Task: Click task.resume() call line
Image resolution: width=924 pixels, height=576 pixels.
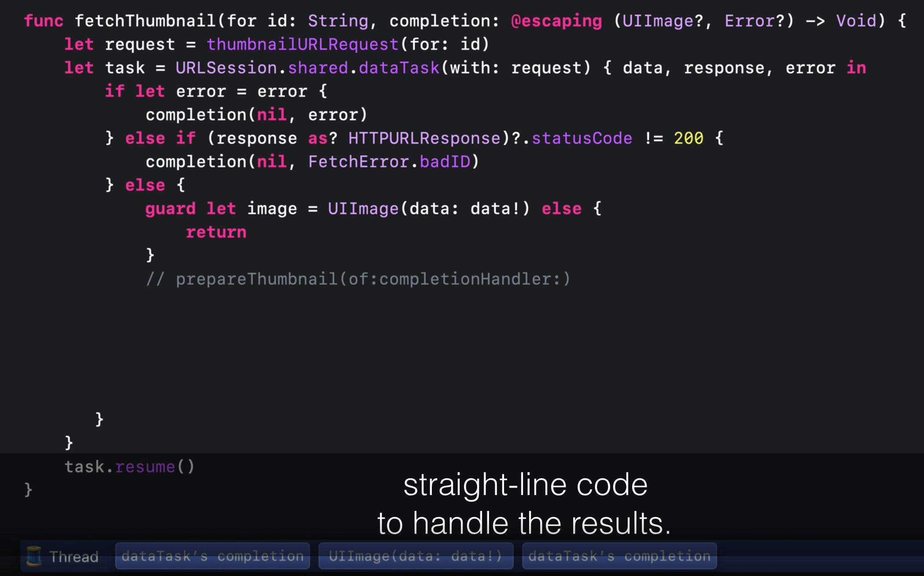Action: [129, 466]
